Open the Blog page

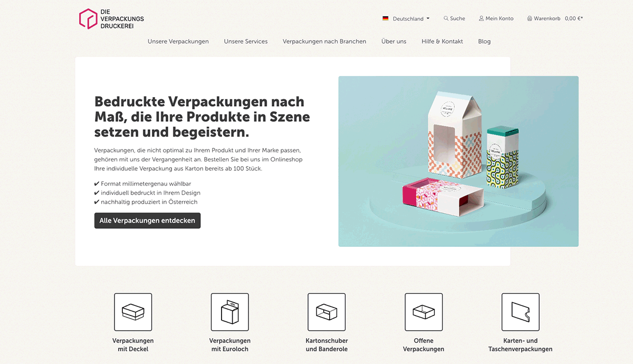[484, 41]
